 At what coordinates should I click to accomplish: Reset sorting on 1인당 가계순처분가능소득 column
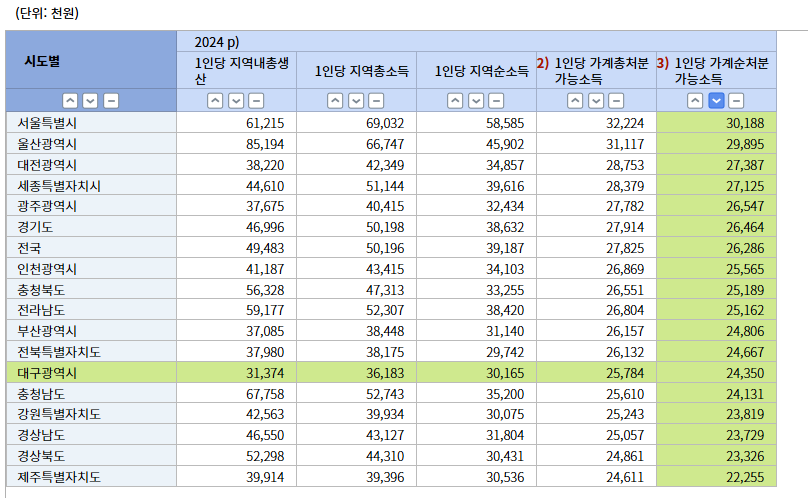point(736,100)
